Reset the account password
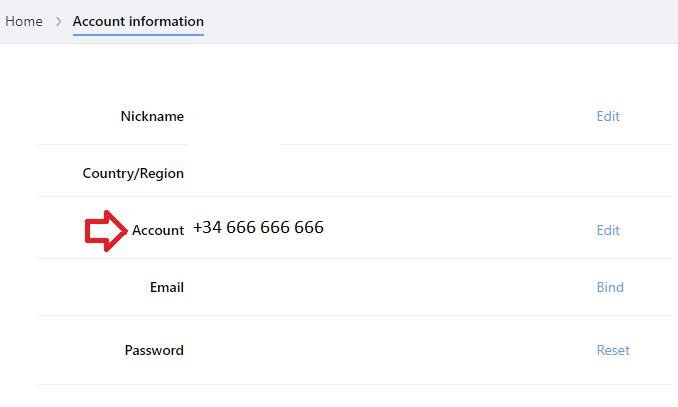This screenshot has width=678, height=407. [x=613, y=350]
